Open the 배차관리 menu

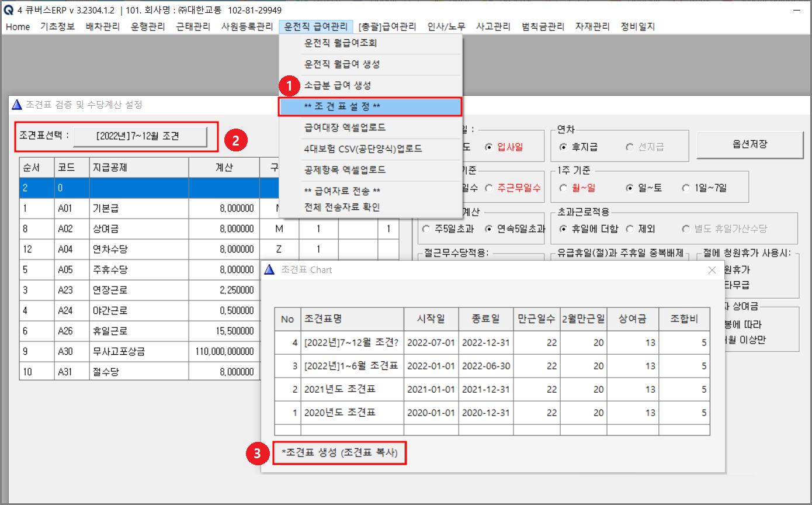102,26
